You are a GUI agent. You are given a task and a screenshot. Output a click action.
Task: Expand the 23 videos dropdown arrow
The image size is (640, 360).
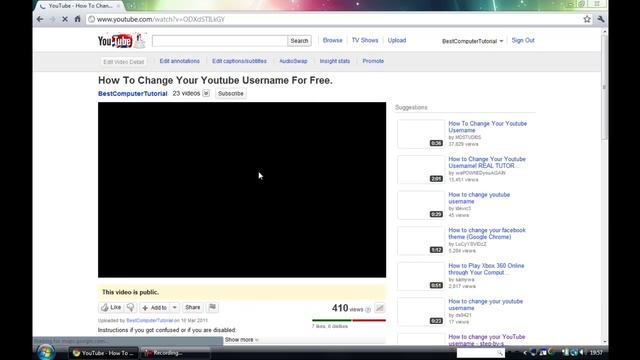(206, 93)
